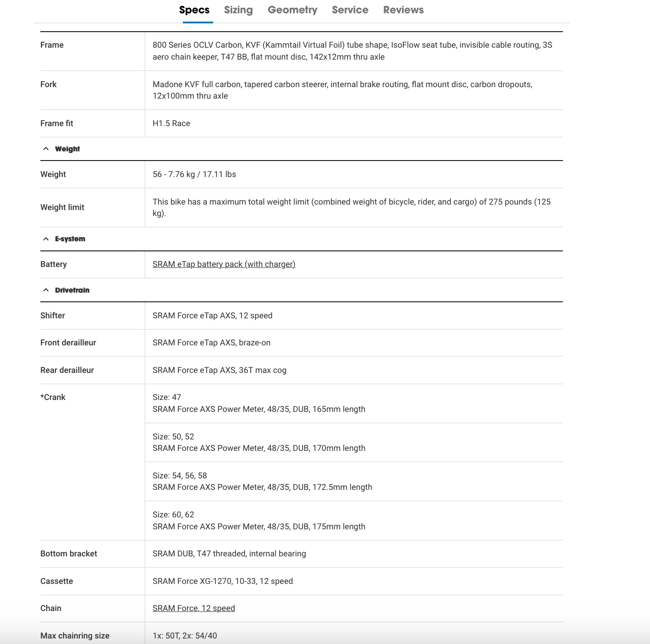Viewport: 650px width, 644px height.
Task: Click the Front derailleur row label
Action: (68, 343)
